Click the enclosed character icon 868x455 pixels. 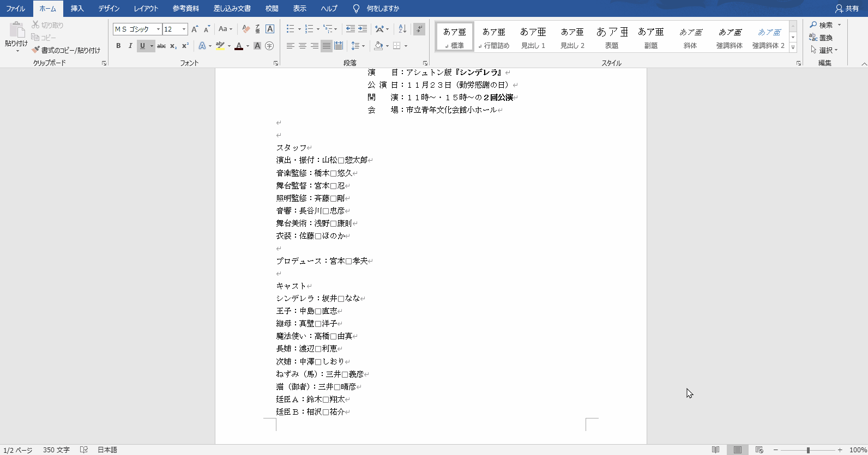269,46
